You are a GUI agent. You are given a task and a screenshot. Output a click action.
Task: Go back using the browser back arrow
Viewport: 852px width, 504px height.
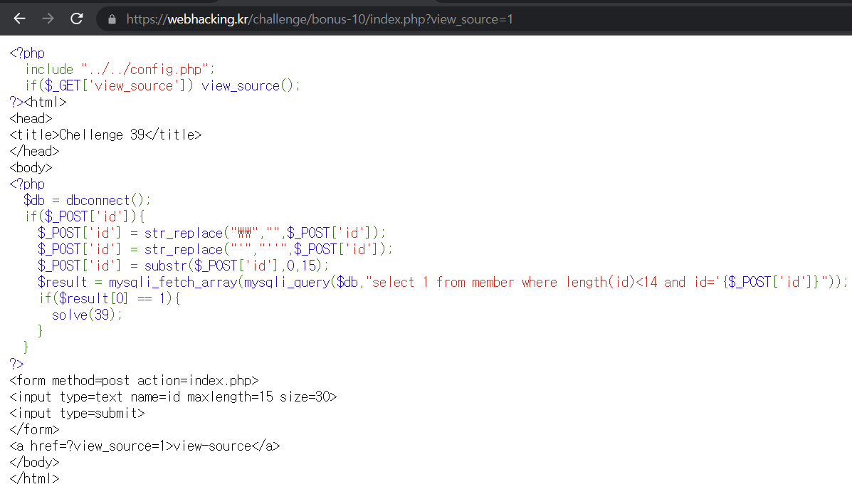point(19,19)
